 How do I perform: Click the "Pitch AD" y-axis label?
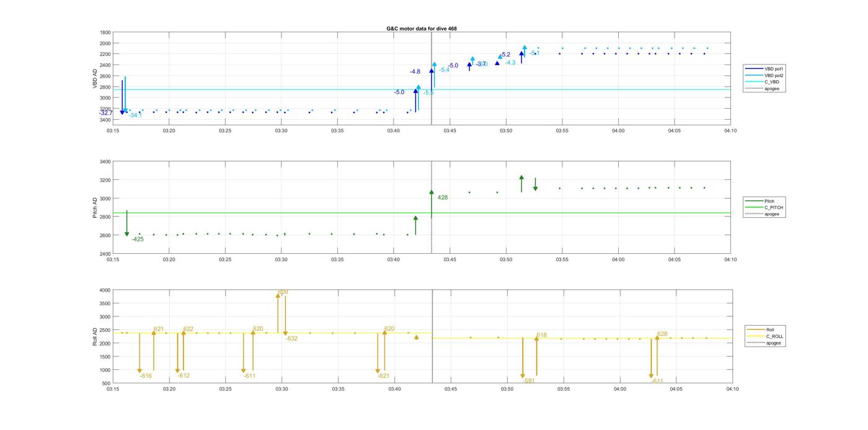pyautogui.click(x=95, y=208)
